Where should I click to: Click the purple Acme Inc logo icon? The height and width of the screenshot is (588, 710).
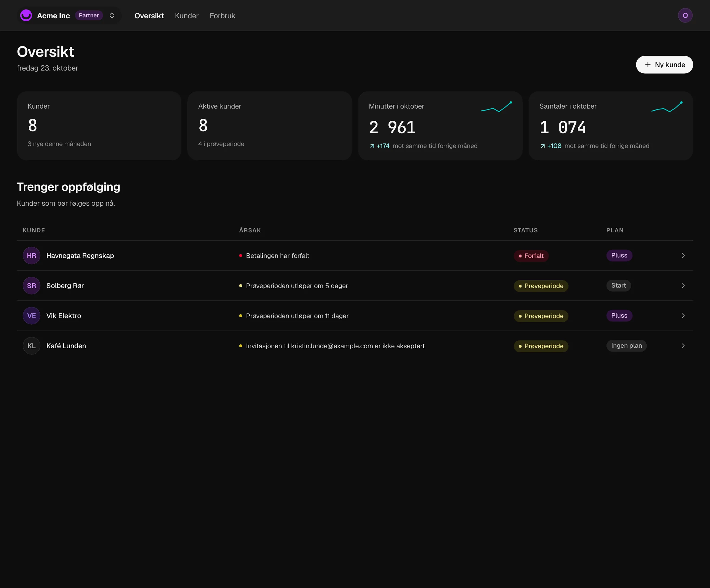tap(26, 16)
